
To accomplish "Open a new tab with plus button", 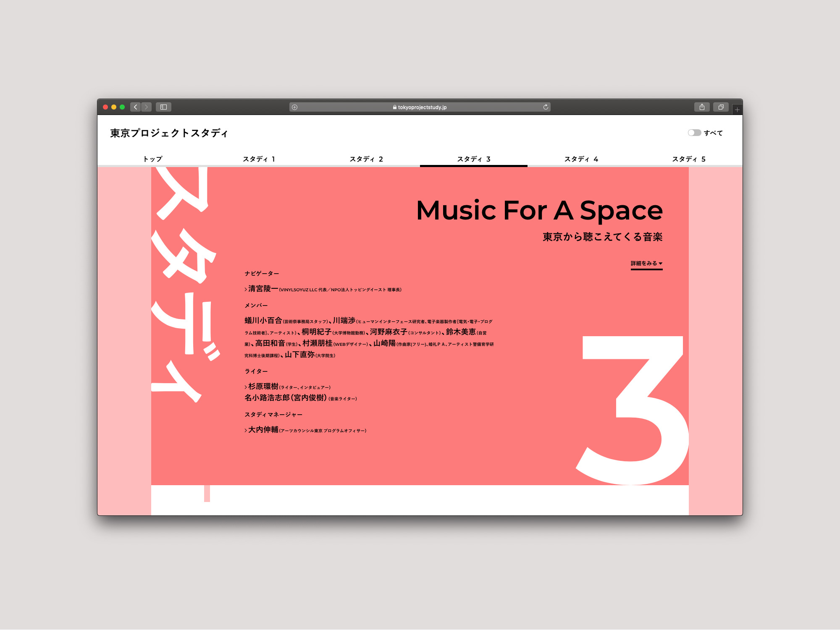I will pos(737,110).
